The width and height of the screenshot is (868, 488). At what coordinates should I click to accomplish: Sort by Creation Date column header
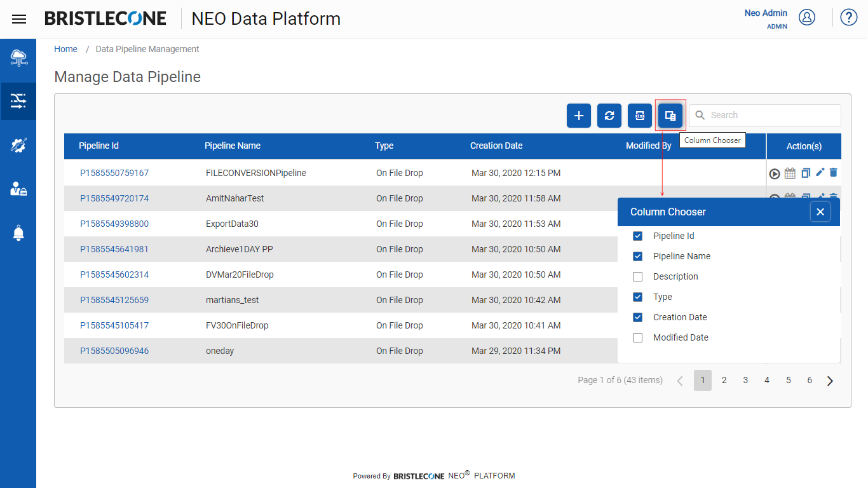click(496, 146)
